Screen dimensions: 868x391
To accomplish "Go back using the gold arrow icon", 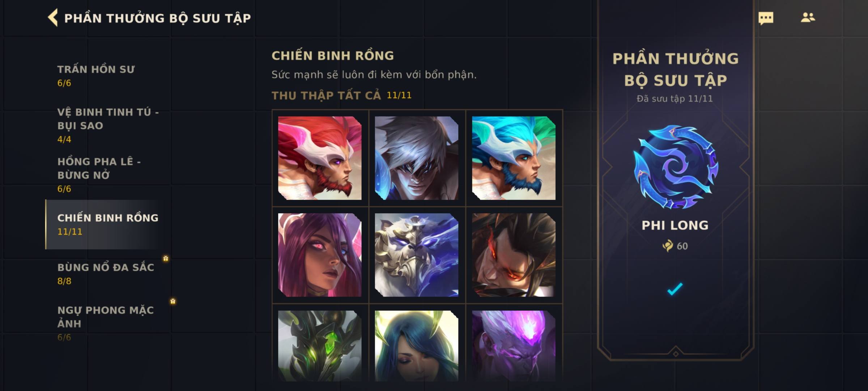I will (x=53, y=18).
